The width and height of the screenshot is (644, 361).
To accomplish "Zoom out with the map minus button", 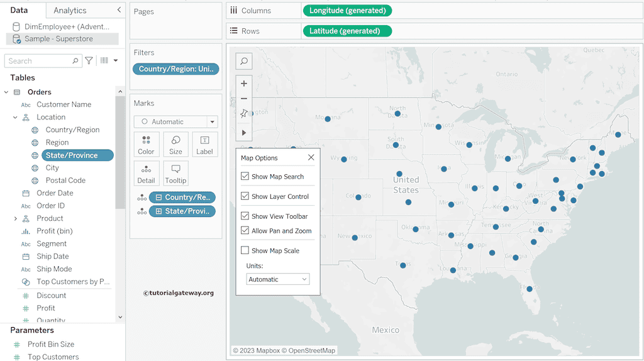I will [244, 99].
